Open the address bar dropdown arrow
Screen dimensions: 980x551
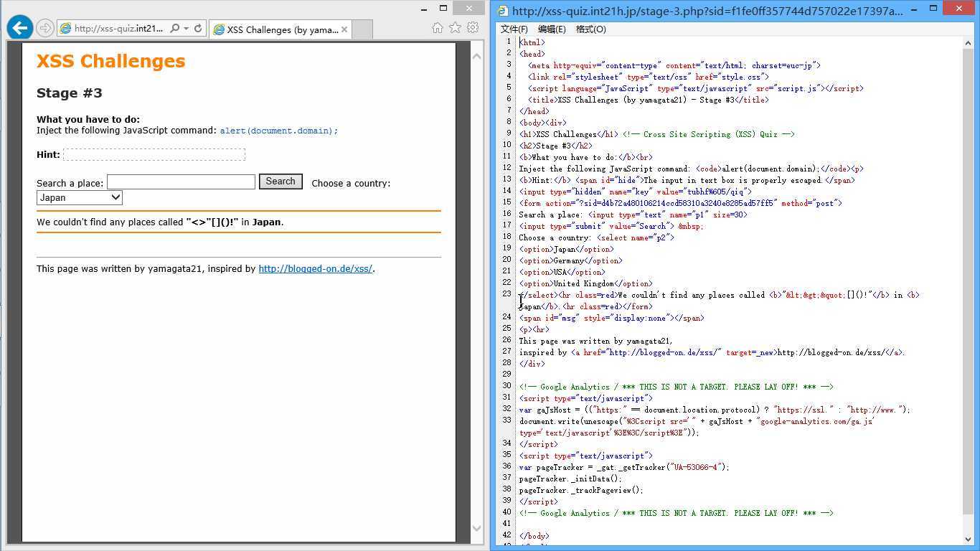click(187, 29)
